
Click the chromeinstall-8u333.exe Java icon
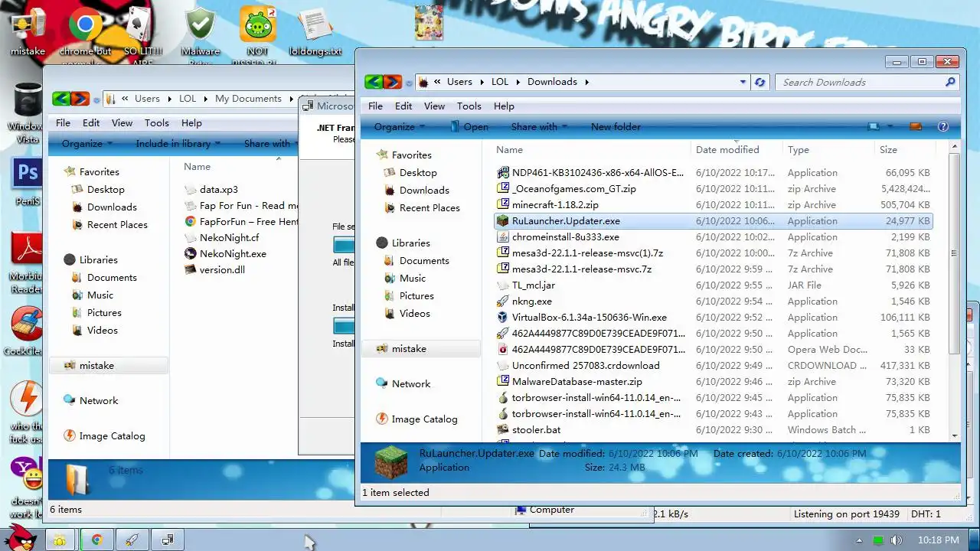coord(502,236)
